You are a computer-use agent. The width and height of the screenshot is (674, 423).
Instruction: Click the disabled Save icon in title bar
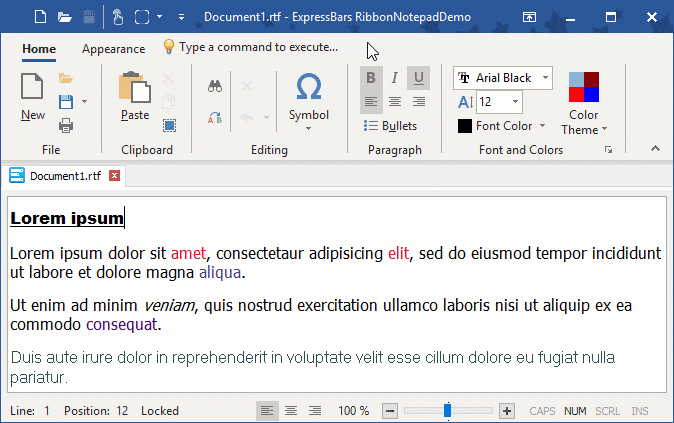tap(89, 17)
